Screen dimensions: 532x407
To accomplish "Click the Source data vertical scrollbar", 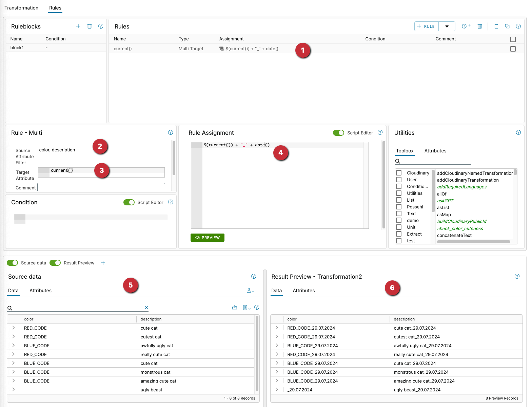I will point(257,353).
